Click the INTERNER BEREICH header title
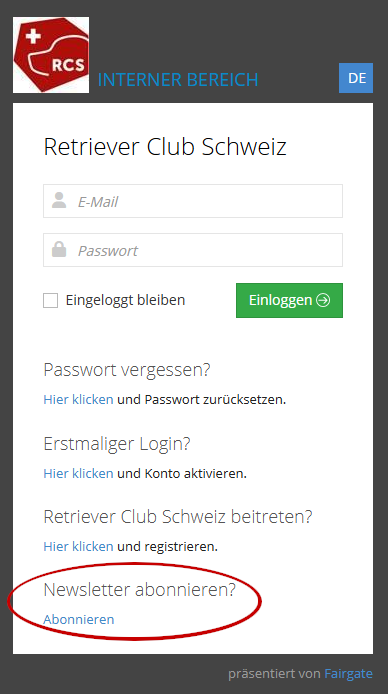 178,80
